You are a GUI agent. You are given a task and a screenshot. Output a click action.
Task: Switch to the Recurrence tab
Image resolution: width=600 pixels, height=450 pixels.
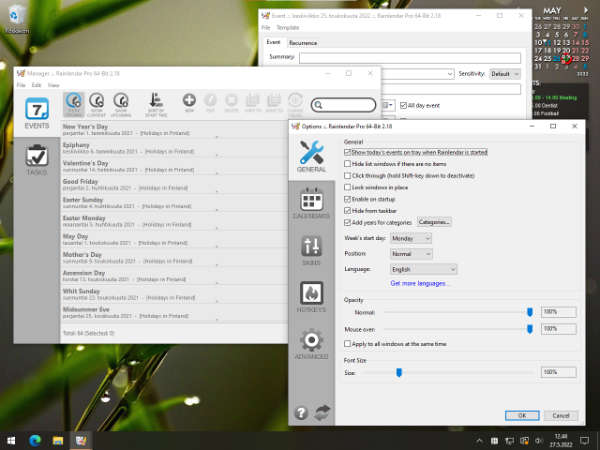click(x=303, y=43)
